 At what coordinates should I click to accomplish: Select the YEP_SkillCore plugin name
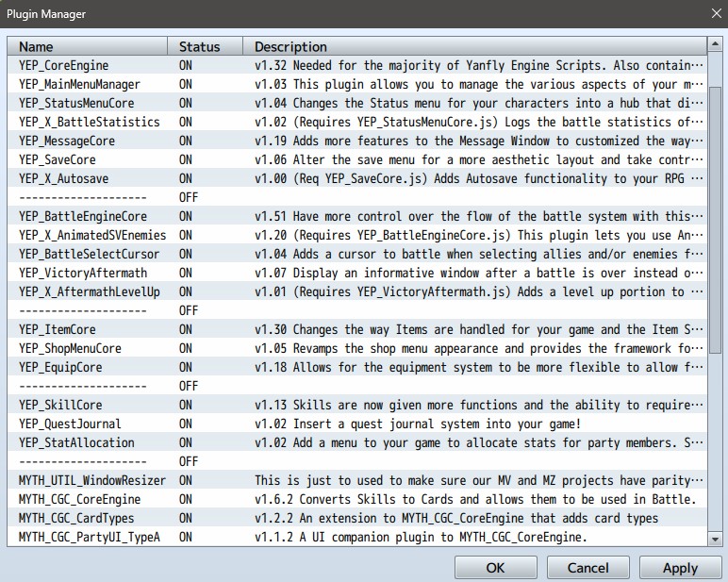pos(60,405)
